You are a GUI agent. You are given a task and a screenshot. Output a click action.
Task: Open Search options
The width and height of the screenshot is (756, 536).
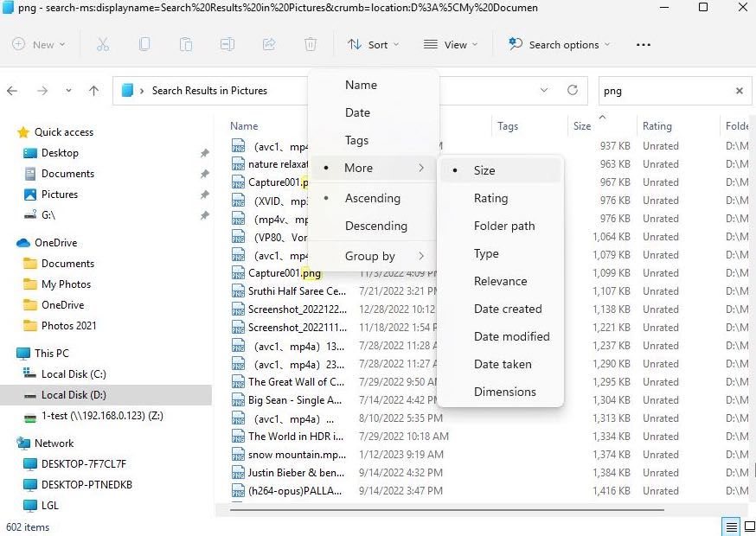coord(558,44)
